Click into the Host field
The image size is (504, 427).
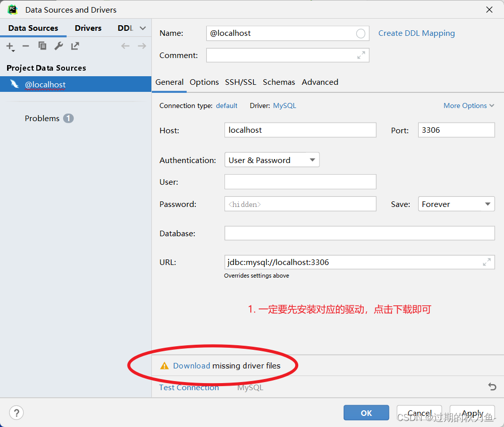[300, 130]
